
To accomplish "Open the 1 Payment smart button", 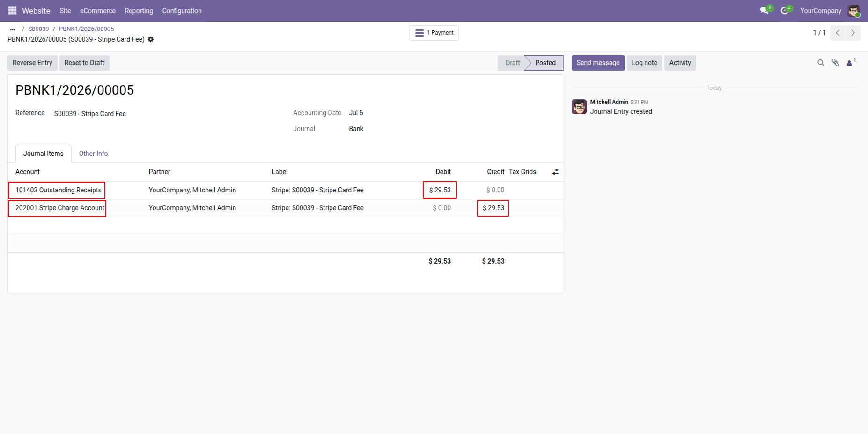I will pyautogui.click(x=434, y=33).
